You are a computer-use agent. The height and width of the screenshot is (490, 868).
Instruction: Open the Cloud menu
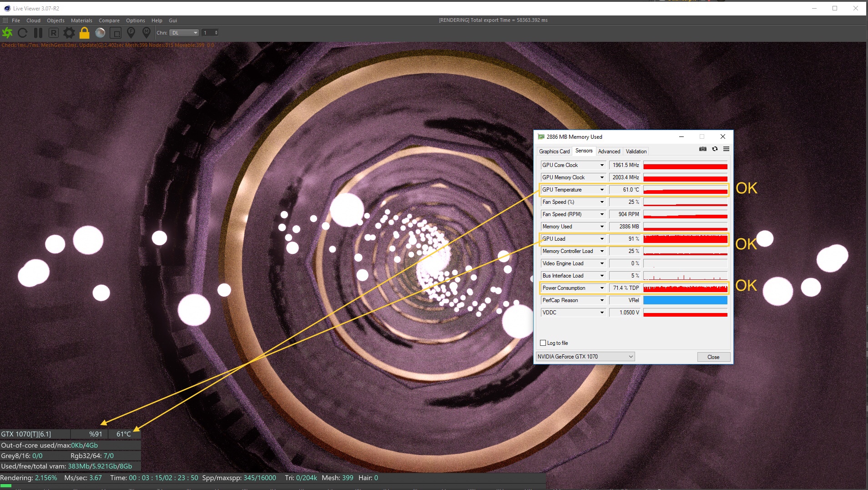click(33, 20)
